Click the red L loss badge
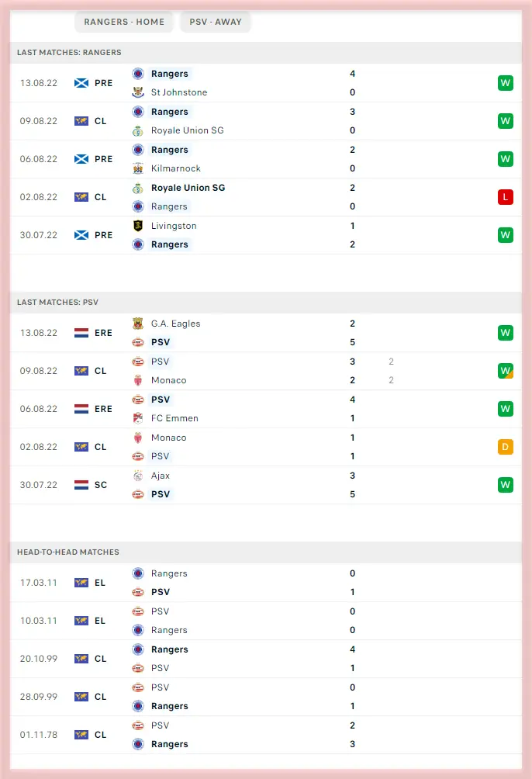This screenshot has width=532, height=779. (x=506, y=197)
